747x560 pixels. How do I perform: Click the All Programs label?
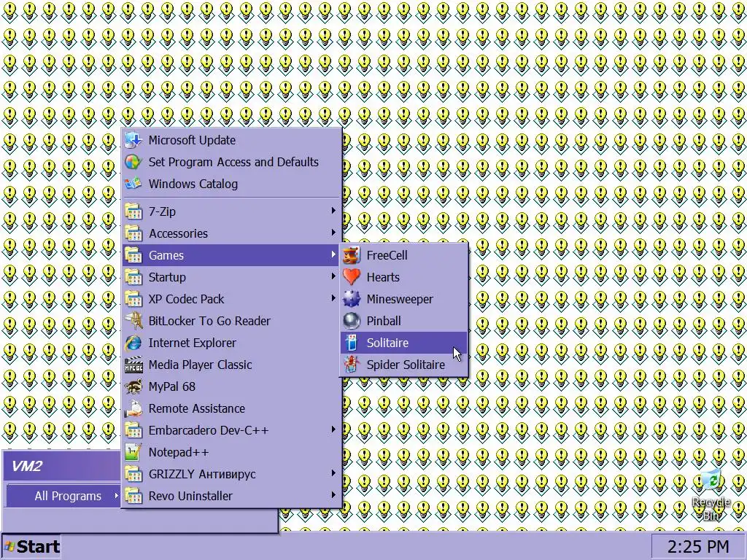point(68,496)
